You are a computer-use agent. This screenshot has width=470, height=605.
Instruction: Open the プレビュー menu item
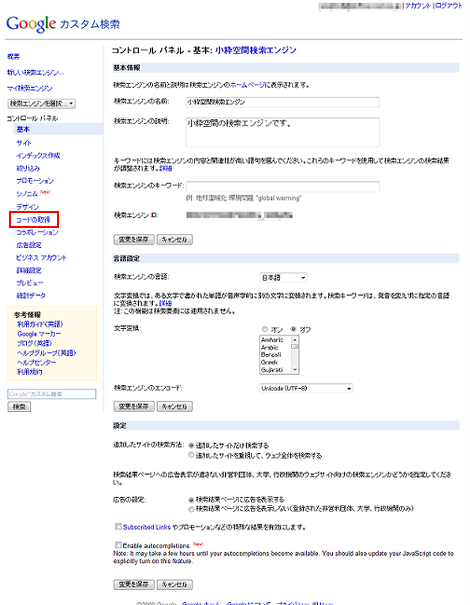click(x=30, y=283)
